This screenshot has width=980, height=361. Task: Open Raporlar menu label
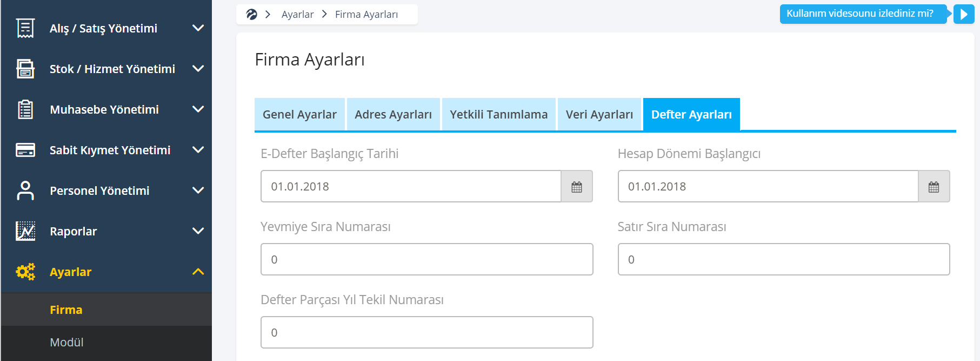(74, 231)
